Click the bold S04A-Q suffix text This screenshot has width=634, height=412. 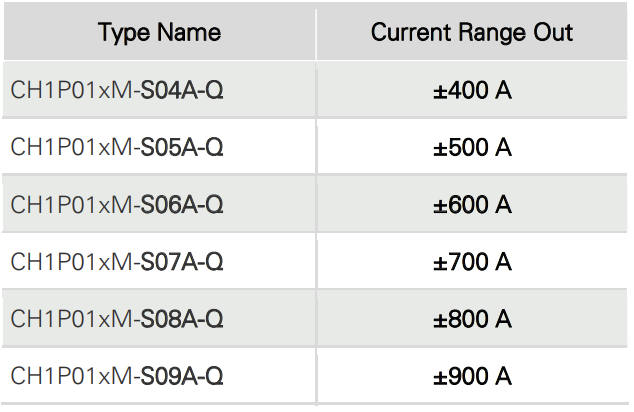tap(182, 90)
